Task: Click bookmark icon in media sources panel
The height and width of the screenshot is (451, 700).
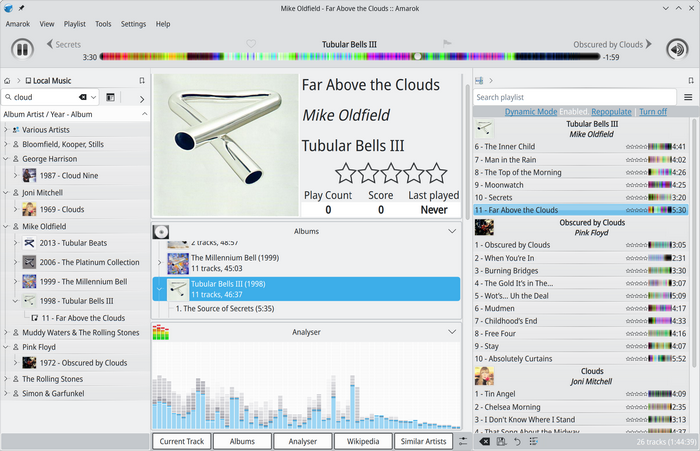Action: (x=142, y=81)
